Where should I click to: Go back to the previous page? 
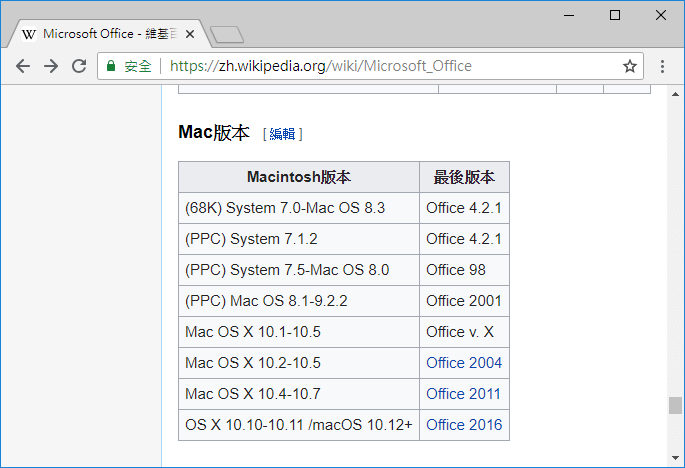coord(23,66)
